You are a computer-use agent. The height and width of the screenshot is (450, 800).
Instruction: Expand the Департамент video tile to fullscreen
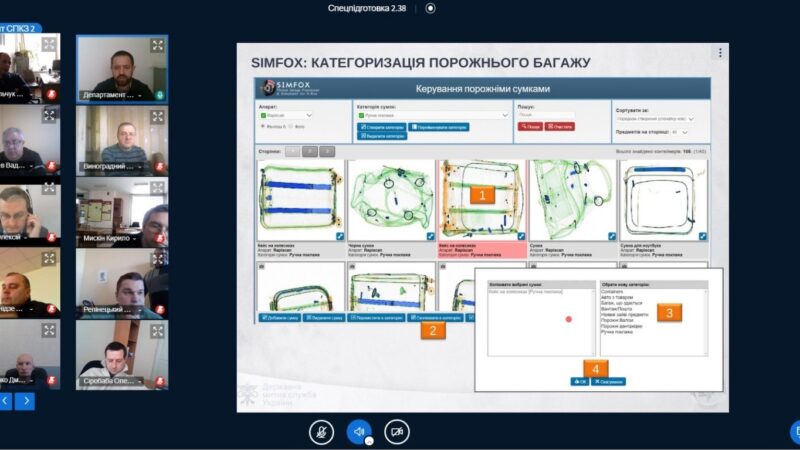158,45
